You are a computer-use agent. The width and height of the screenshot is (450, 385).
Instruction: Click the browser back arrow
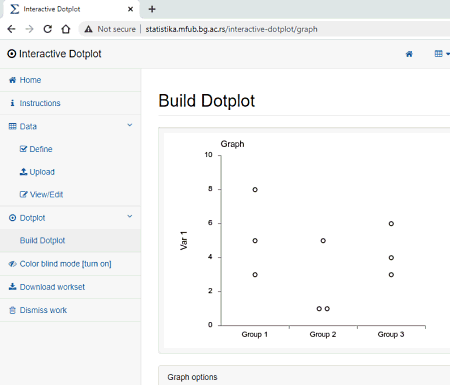coord(11,29)
